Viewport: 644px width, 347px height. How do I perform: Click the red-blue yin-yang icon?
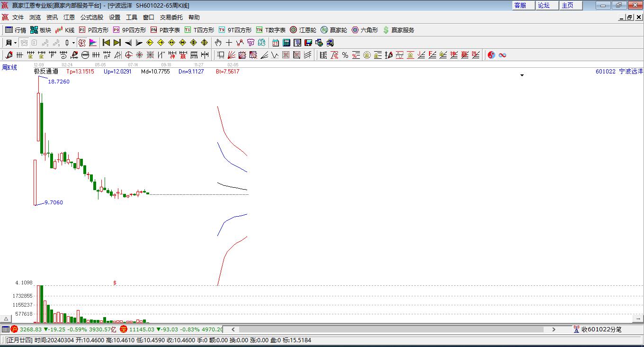(x=491, y=55)
